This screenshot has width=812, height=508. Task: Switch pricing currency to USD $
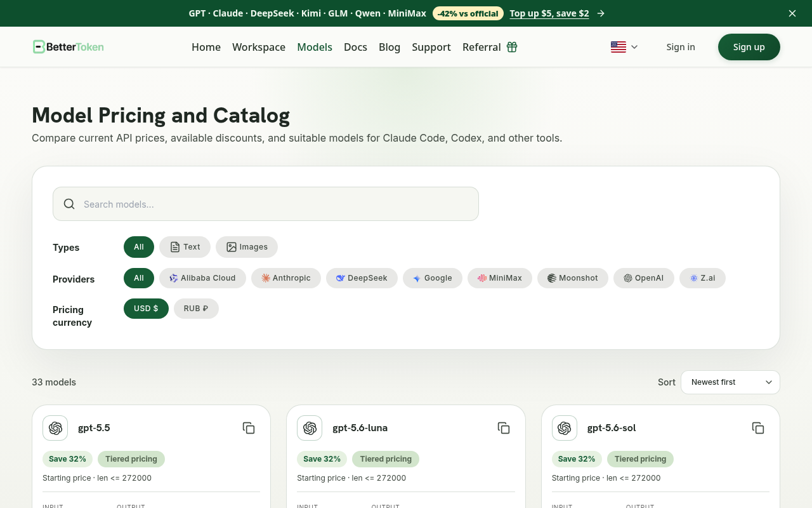146,309
